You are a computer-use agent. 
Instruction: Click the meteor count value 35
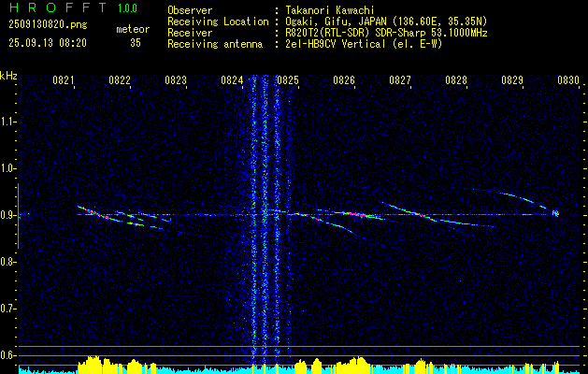click(x=136, y=43)
